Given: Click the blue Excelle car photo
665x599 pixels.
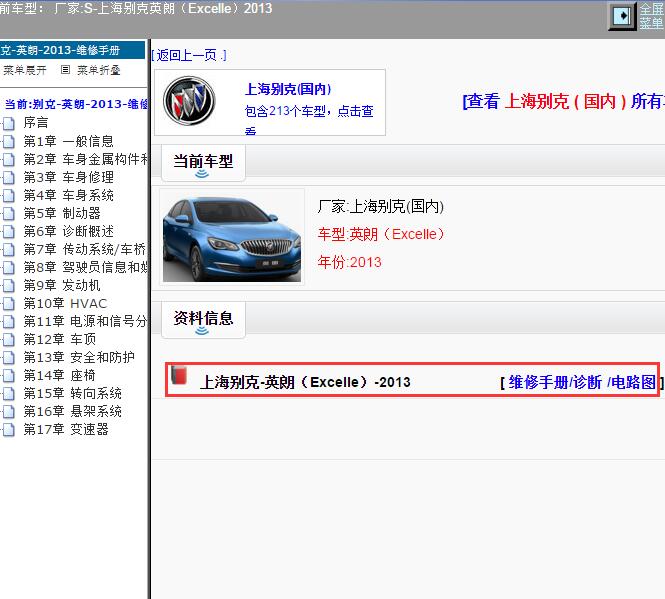Looking at the screenshot, I should point(232,237).
